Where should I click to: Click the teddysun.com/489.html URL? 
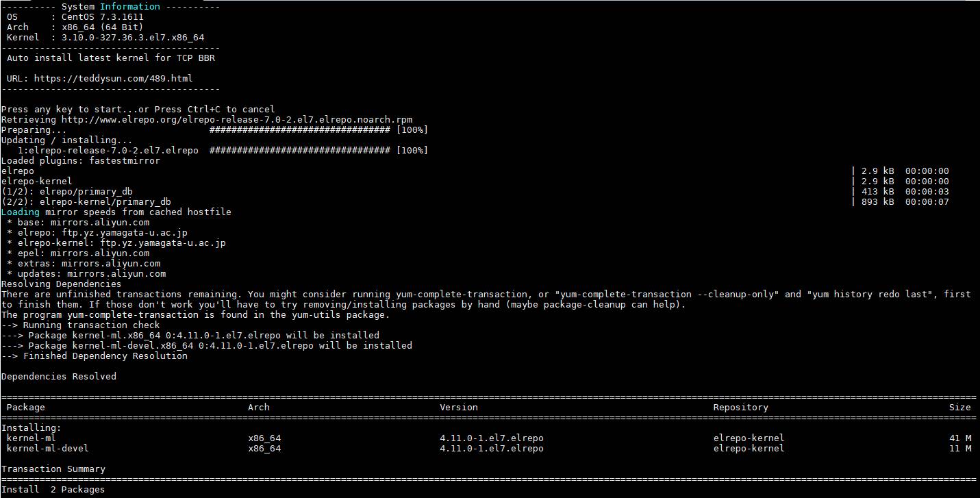pyautogui.click(x=113, y=79)
